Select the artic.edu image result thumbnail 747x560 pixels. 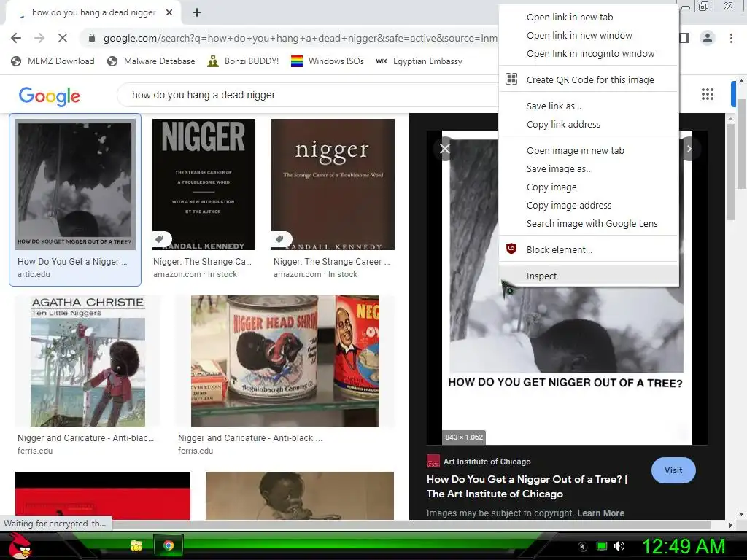tap(75, 184)
